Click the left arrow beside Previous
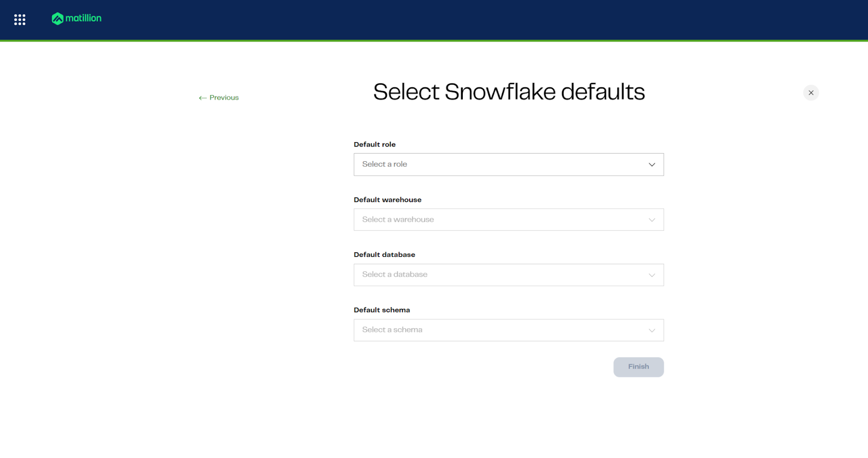The height and width of the screenshot is (458, 868). point(202,98)
